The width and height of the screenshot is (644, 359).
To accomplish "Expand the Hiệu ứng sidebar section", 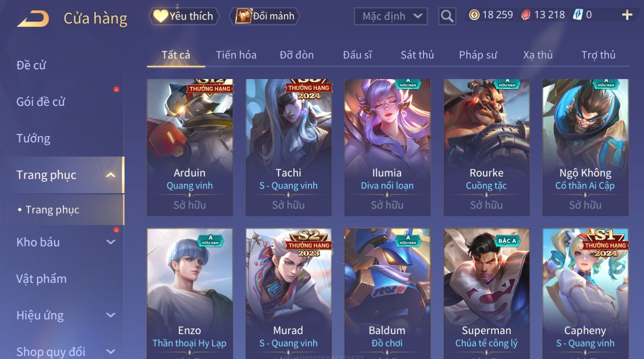I will 111,315.
